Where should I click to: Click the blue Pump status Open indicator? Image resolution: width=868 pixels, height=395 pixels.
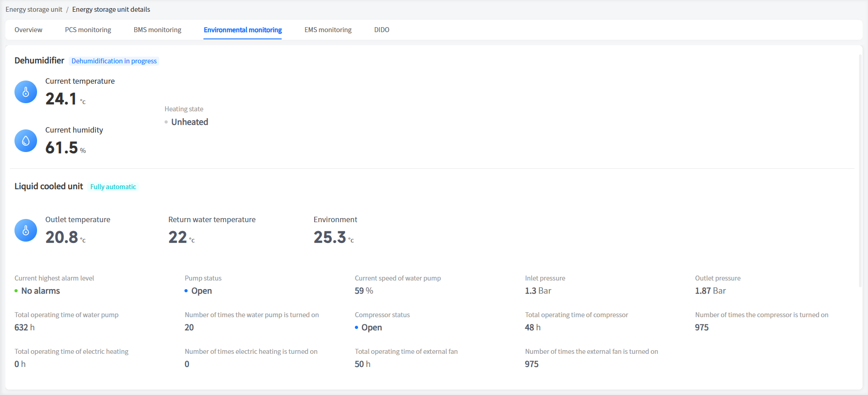(x=186, y=291)
